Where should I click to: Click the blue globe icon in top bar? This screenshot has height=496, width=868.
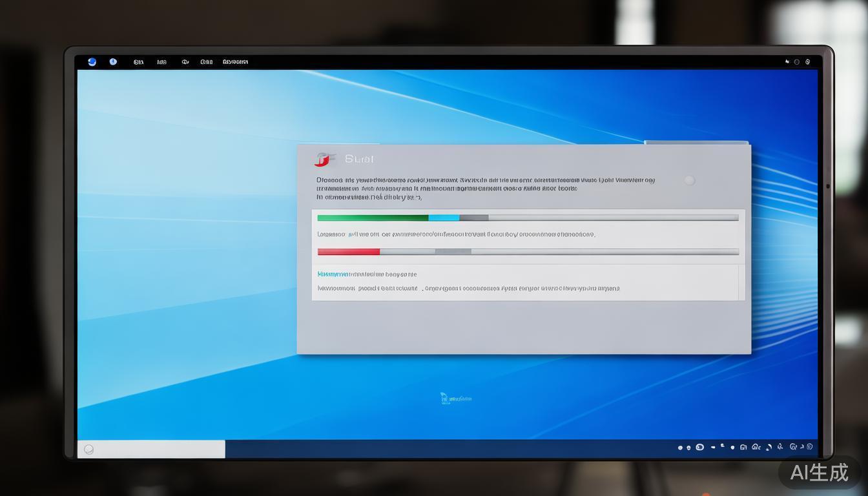[92, 62]
